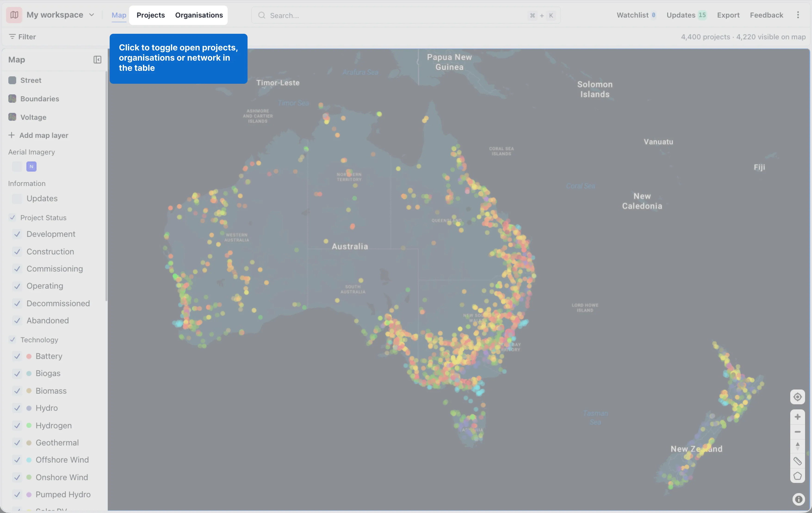Image resolution: width=812 pixels, height=513 pixels.
Task: Select the ruler measure tool
Action: pyautogui.click(x=797, y=461)
